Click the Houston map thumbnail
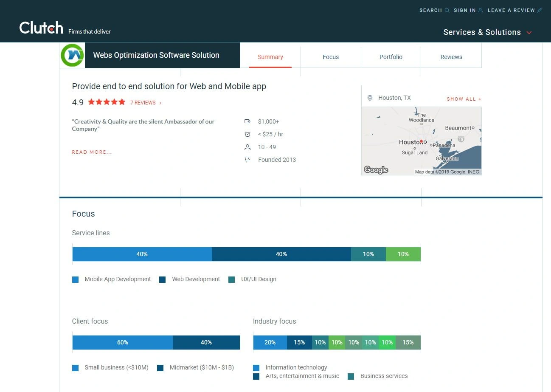 (422, 141)
